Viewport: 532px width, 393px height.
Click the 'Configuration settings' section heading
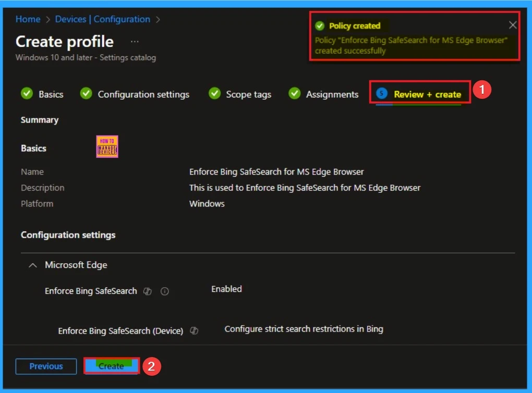coord(68,235)
